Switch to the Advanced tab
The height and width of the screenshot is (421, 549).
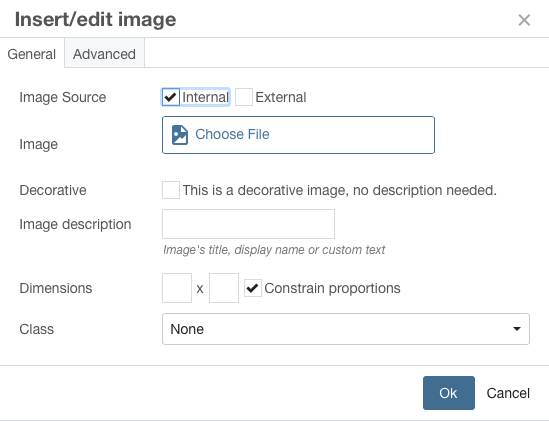pos(104,54)
